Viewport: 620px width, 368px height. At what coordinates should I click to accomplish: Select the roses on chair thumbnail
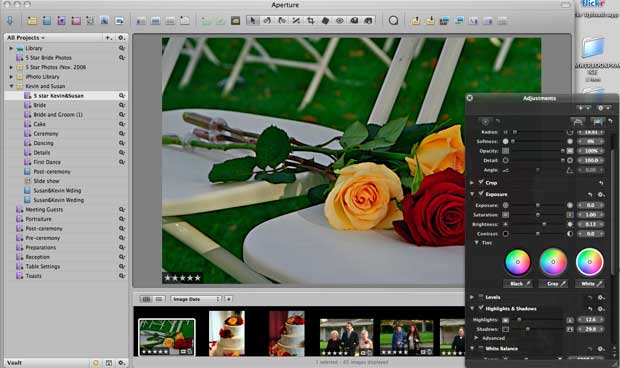(167, 337)
